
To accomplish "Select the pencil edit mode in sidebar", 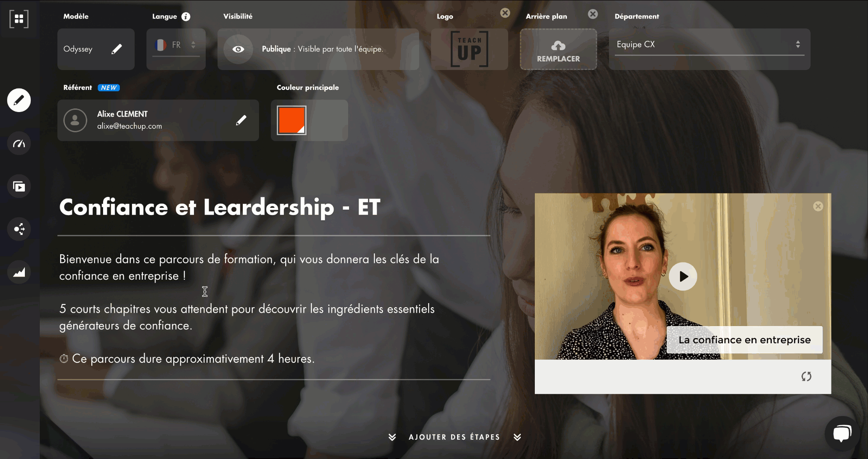I will [19, 100].
